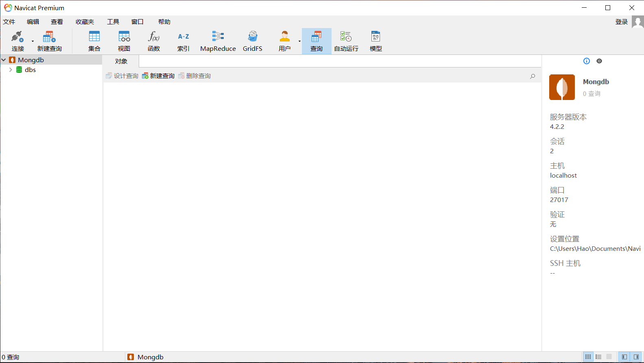This screenshot has height=363, width=644.
Task: Click the user avatar icon
Action: click(x=637, y=22)
